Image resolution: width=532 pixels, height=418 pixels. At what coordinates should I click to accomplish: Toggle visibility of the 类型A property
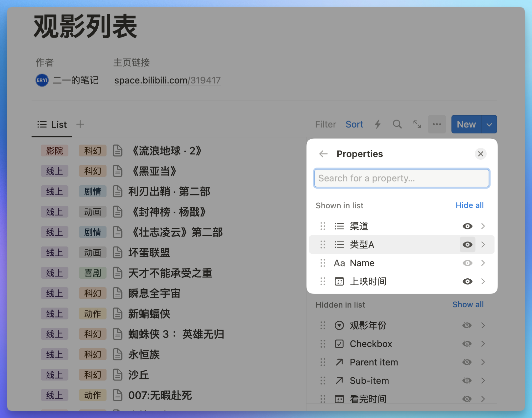(467, 244)
